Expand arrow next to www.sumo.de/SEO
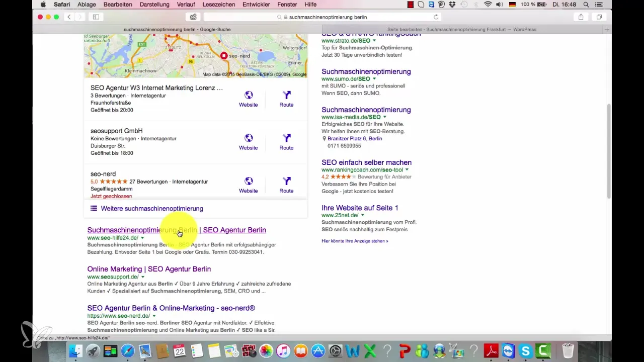The image size is (644, 362). 374,79
